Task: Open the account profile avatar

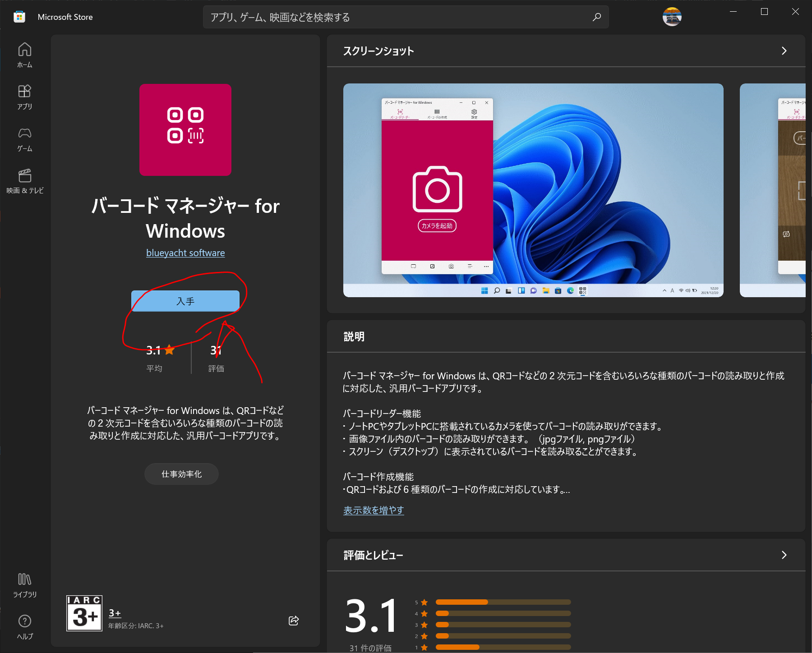Action: pos(672,16)
